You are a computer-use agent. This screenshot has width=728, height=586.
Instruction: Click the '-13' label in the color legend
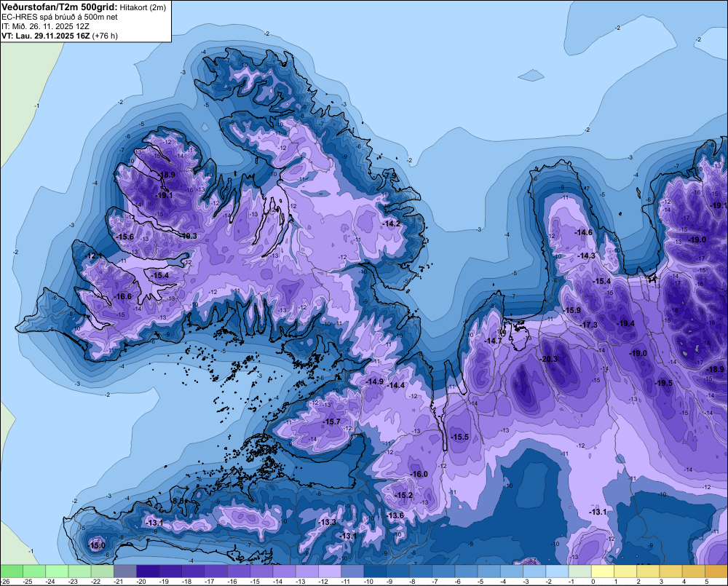coord(301,582)
